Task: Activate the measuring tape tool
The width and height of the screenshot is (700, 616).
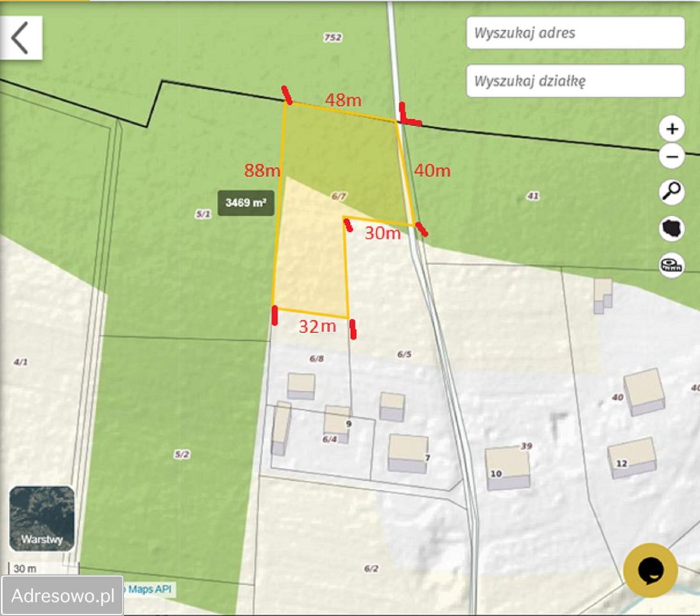Action: point(672,265)
